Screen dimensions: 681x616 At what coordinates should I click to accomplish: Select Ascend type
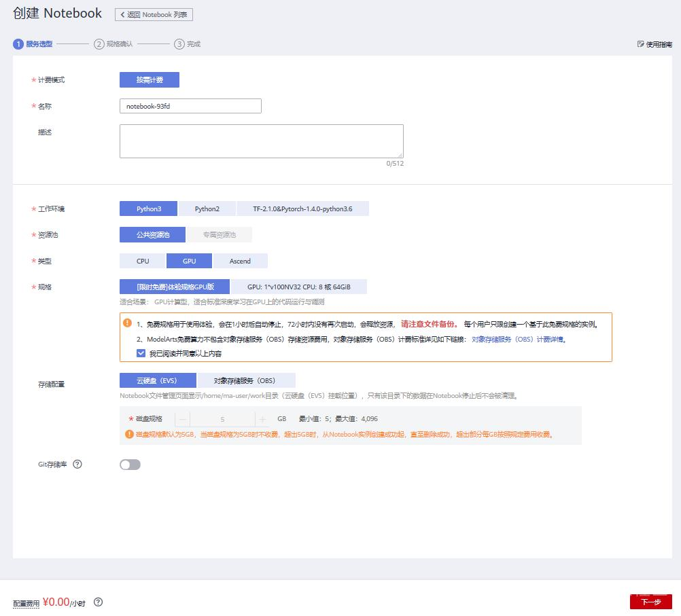click(x=240, y=261)
